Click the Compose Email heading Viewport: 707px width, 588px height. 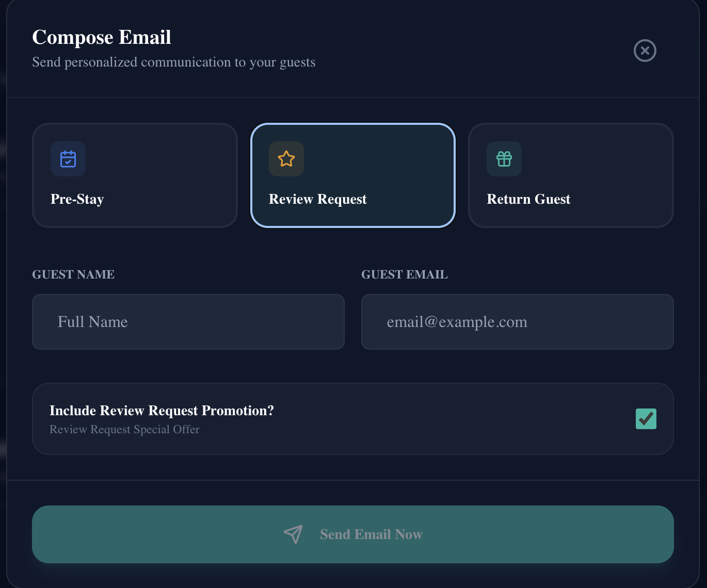coord(101,37)
